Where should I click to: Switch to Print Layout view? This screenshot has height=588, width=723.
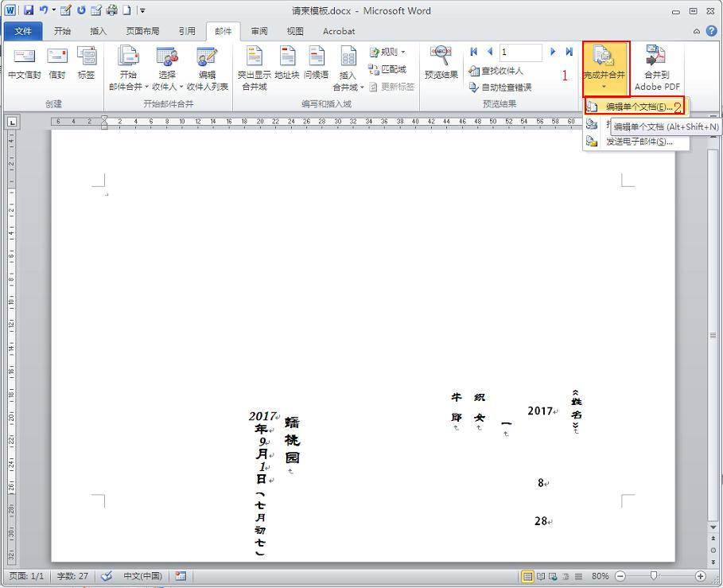(527, 576)
